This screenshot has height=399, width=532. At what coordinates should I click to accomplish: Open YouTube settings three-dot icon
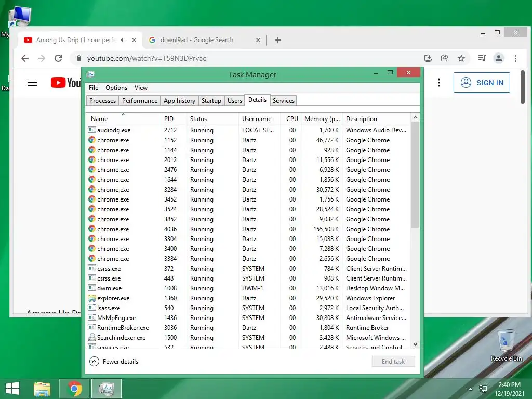439,83
